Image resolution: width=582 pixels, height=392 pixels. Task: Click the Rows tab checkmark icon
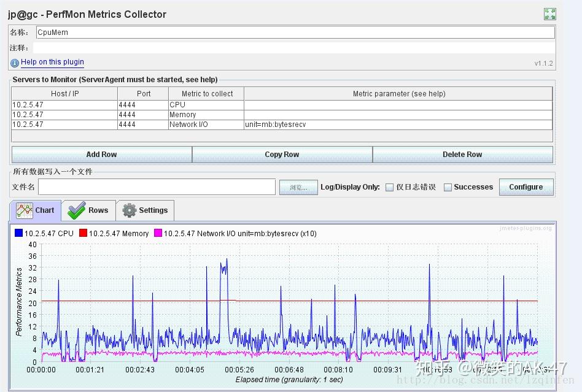click(x=77, y=210)
